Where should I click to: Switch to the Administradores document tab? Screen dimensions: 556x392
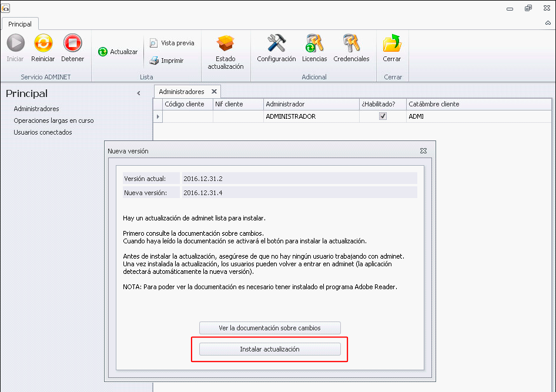pyautogui.click(x=182, y=92)
